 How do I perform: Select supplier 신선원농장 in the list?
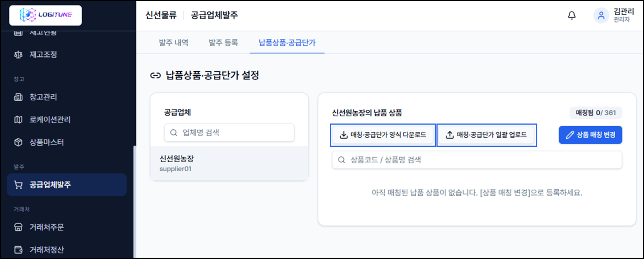pyautogui.click(x=229, y=163)
